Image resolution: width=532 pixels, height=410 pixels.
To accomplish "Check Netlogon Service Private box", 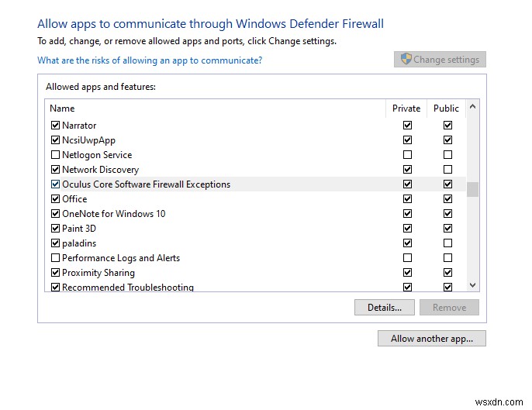I will [x=407, y=155].
